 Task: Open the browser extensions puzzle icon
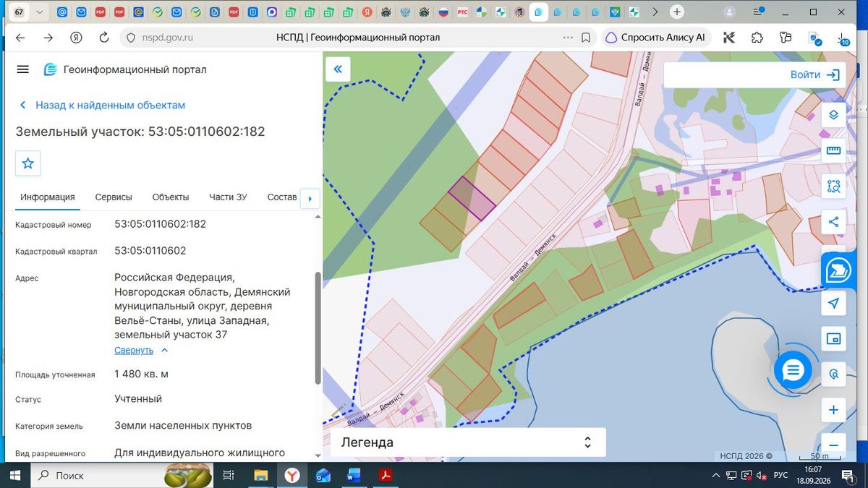(x=757, y=38)
